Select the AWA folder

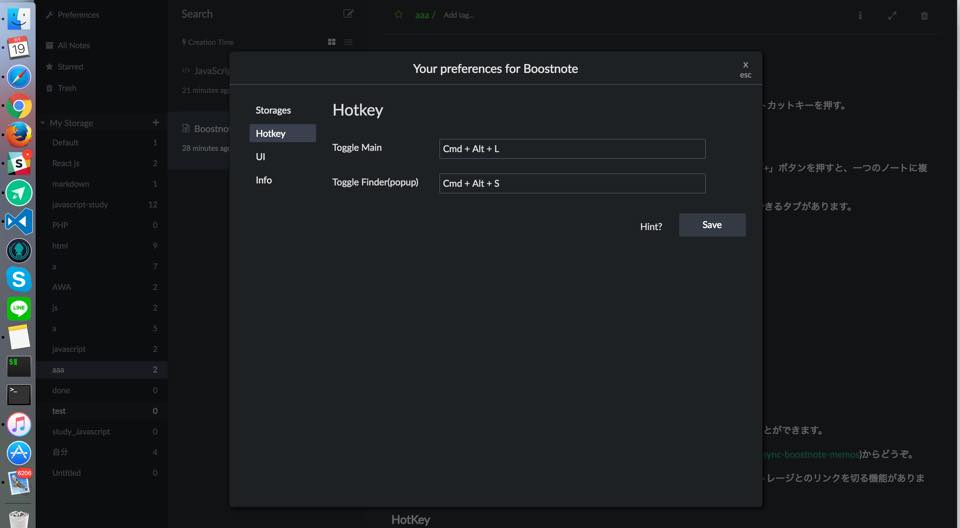coord(102,287)
